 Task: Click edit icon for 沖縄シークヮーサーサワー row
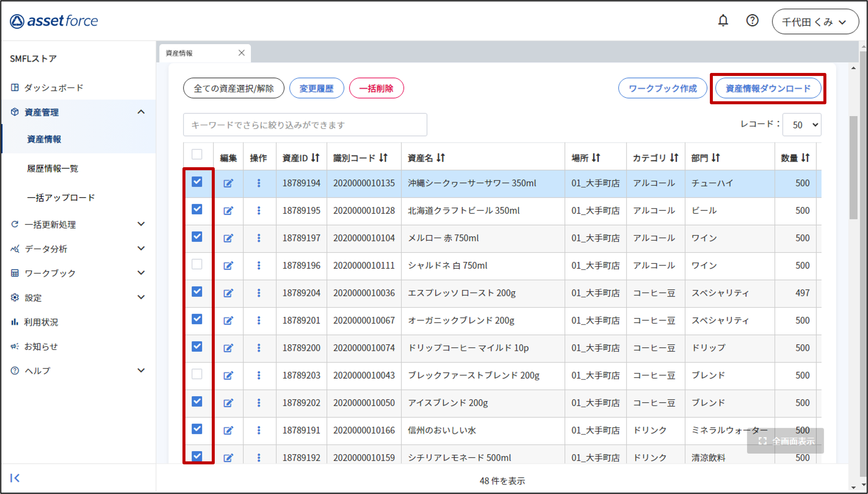(x=228, y=183)
